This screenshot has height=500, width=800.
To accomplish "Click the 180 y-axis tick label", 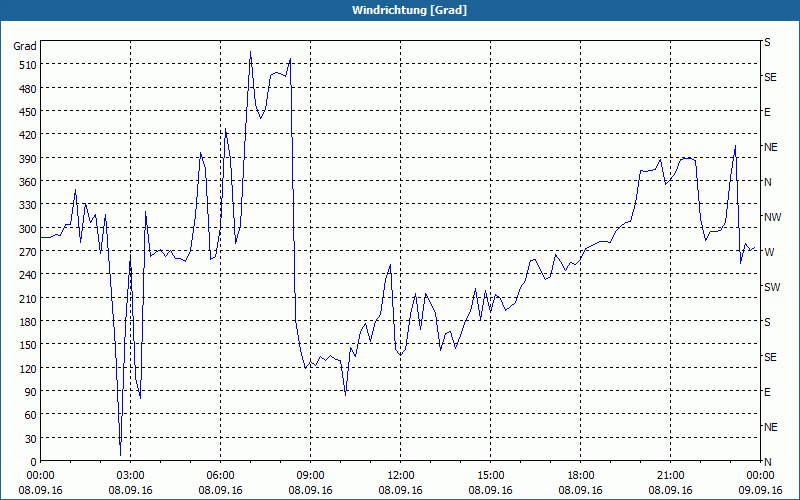I will [24, 321].
